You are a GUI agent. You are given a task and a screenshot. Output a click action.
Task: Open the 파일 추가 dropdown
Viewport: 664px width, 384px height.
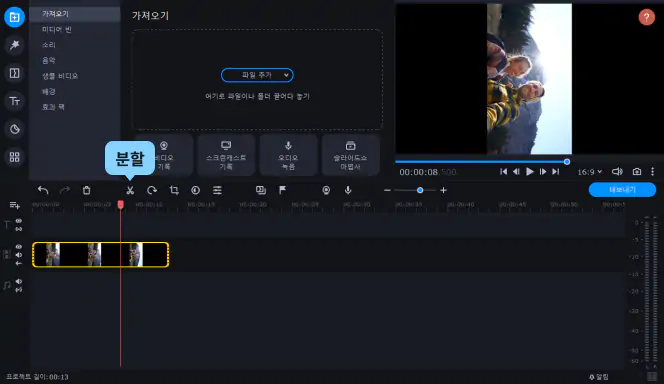click(x=257, y=75)
